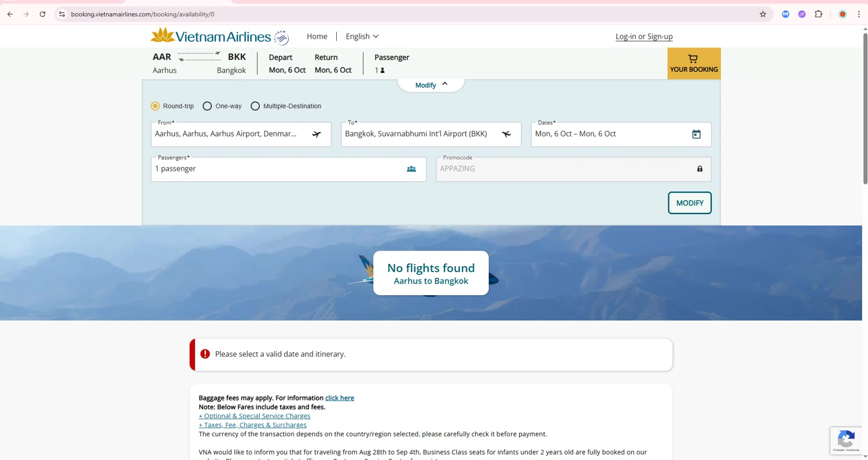Open the Chrome three-dot menu
This screenshot has height=460, width=868.
[859, 14]
